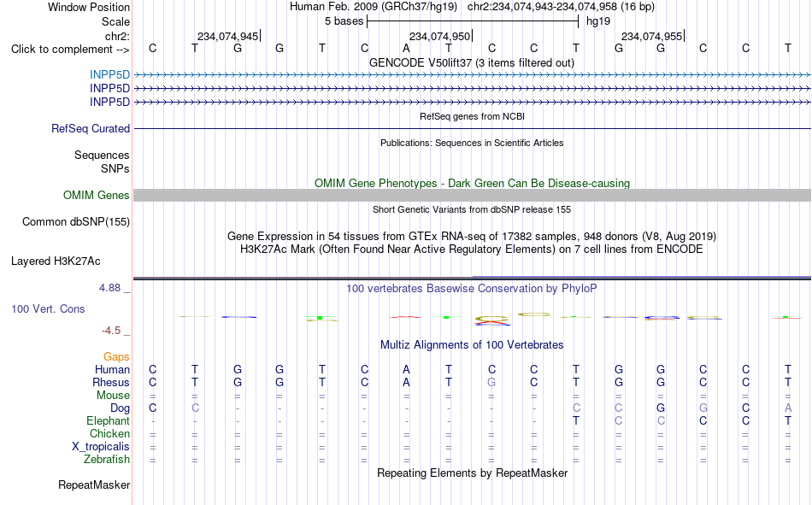The width and height of the screenshot is (812, 505).
Task: Click the gray G in Rhesus row
Action: pos(491,382)
